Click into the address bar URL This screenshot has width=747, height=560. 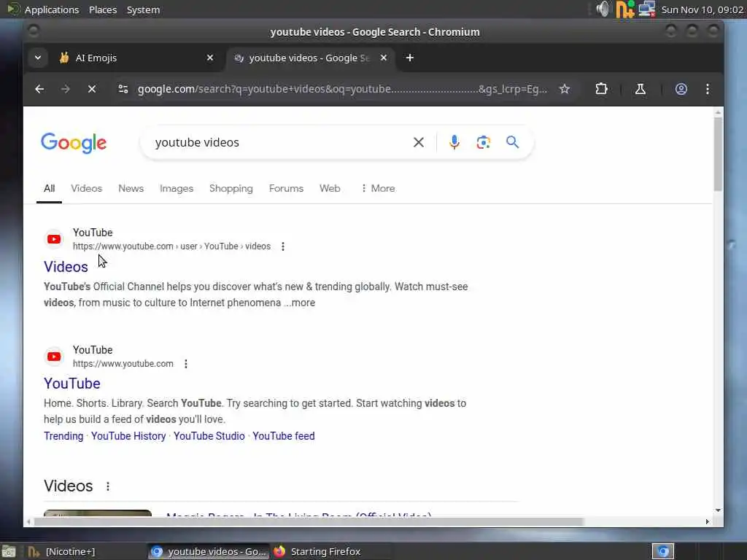coord(342,89)
